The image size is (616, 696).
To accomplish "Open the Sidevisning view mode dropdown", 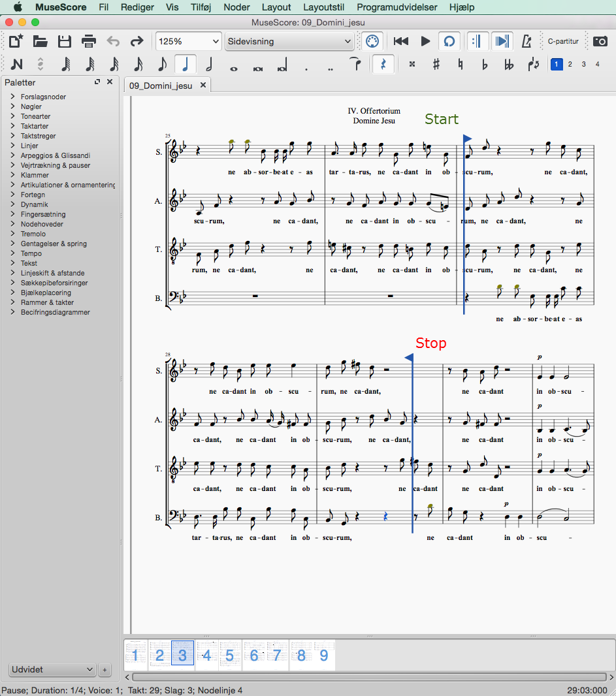I will click(x=289, y=41).
